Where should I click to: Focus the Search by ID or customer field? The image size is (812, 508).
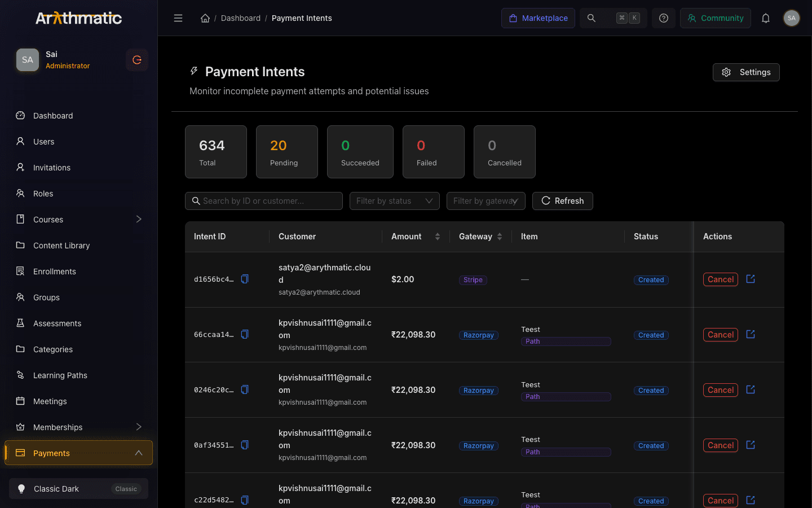click(264, 201)
